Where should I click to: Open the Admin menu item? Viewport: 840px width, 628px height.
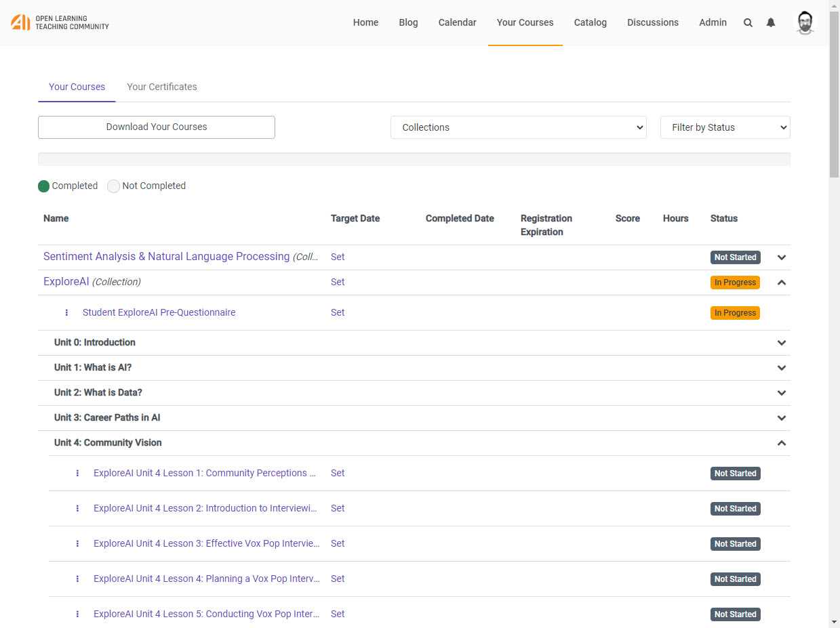[713, 22]
